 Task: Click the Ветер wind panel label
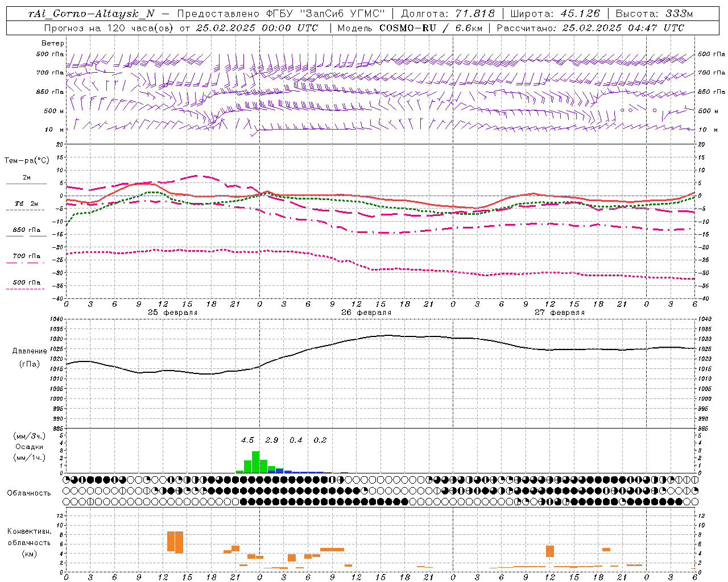pos(53,43)
